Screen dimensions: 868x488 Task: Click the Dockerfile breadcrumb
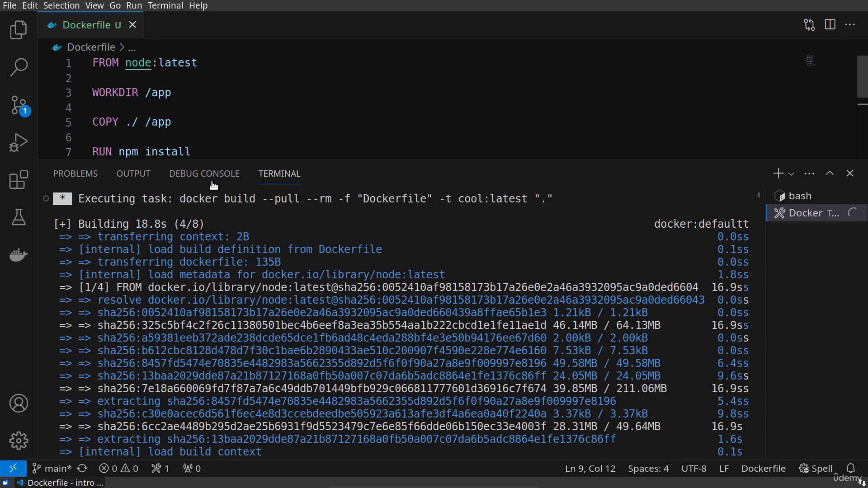91,47
